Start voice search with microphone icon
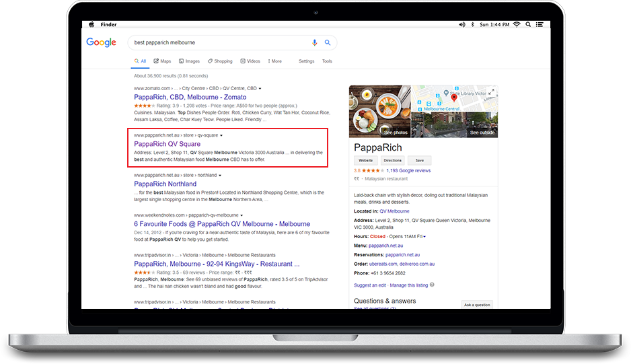The image size is (631, 364). pyautogui.click(x=315, y=42)
